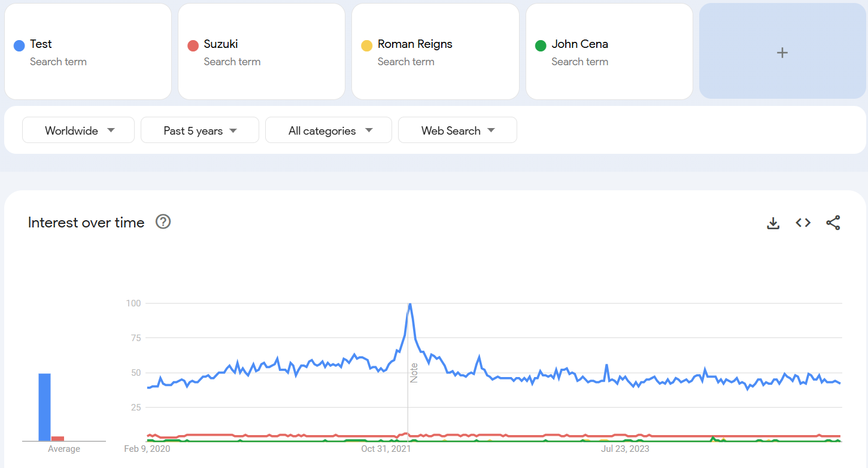Click the red dot beside Suzuki
Screen dimensions: 868x468
tap(193, 45)
